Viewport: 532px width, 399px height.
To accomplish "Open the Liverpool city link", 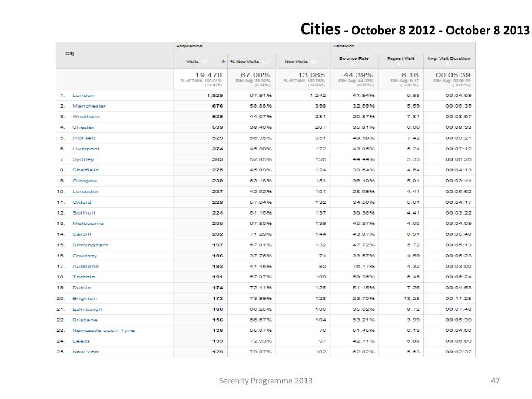I will click(86, 149).
